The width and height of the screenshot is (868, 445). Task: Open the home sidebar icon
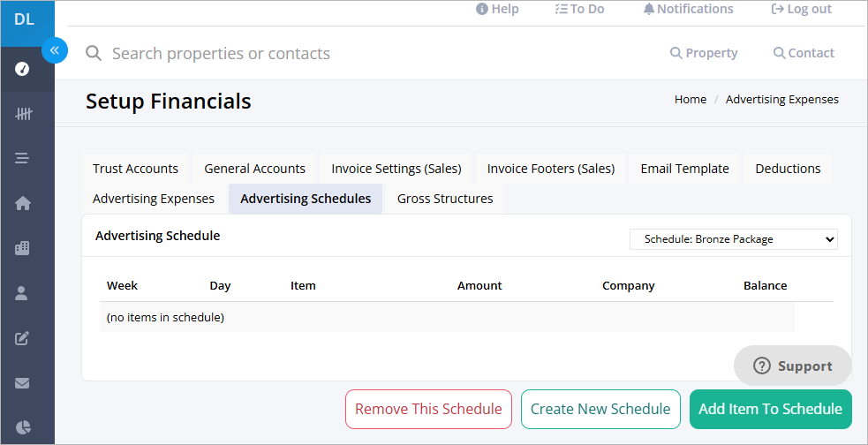22,203
